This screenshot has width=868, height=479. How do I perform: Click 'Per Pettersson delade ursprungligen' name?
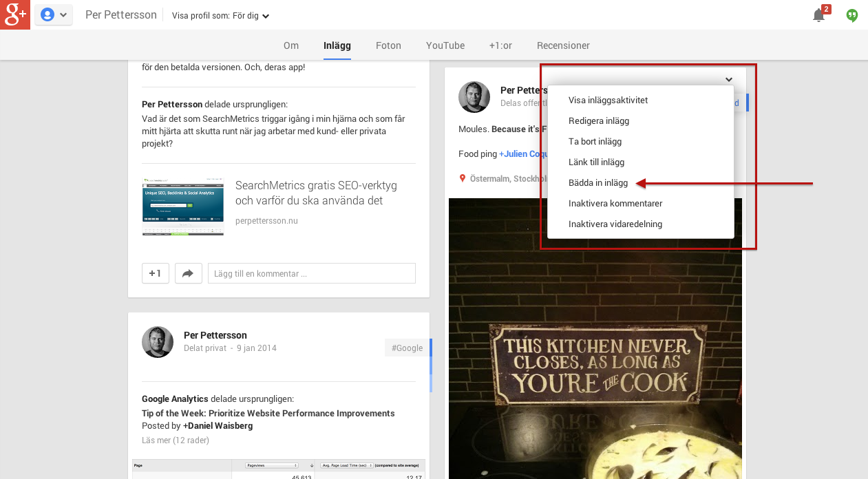click(172, 104)
